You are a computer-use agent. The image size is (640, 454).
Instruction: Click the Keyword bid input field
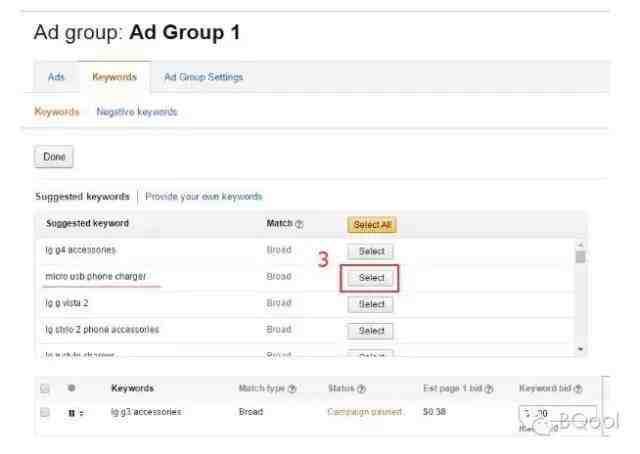[558, 414]
